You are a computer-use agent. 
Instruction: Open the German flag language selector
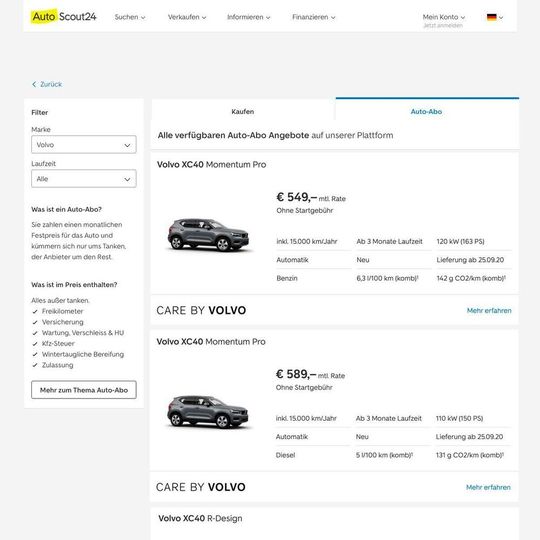click(x=495, y=17)
